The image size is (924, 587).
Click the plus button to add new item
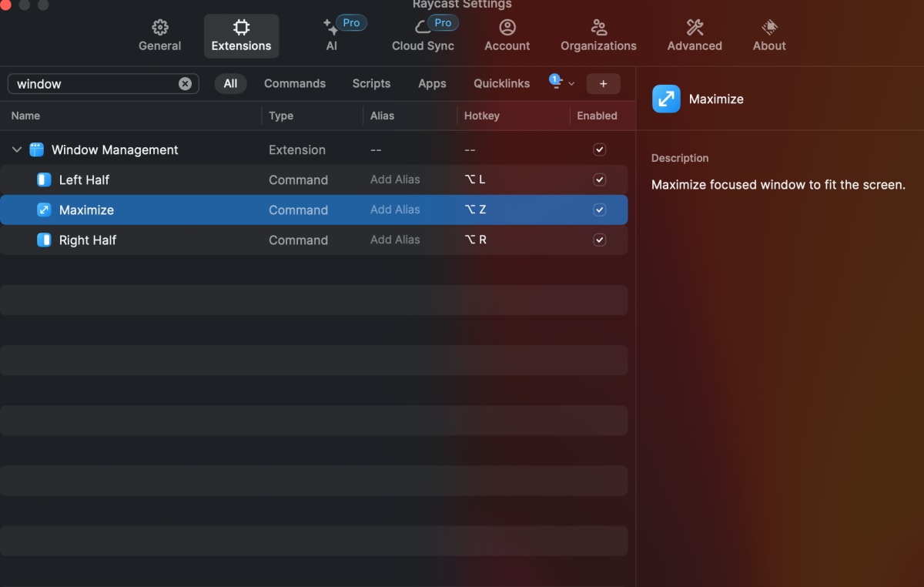[x=603, y=83]
